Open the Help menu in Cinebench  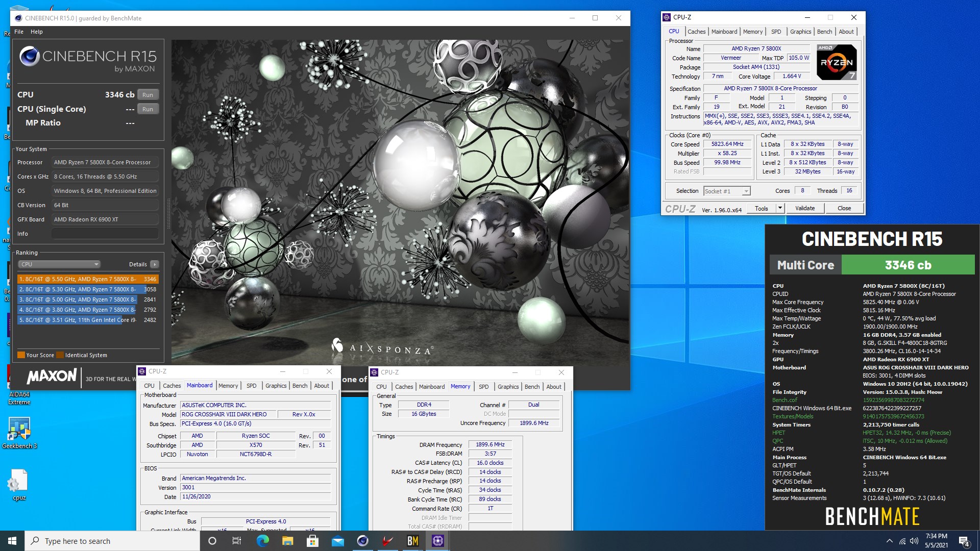[x=37, y=32]
